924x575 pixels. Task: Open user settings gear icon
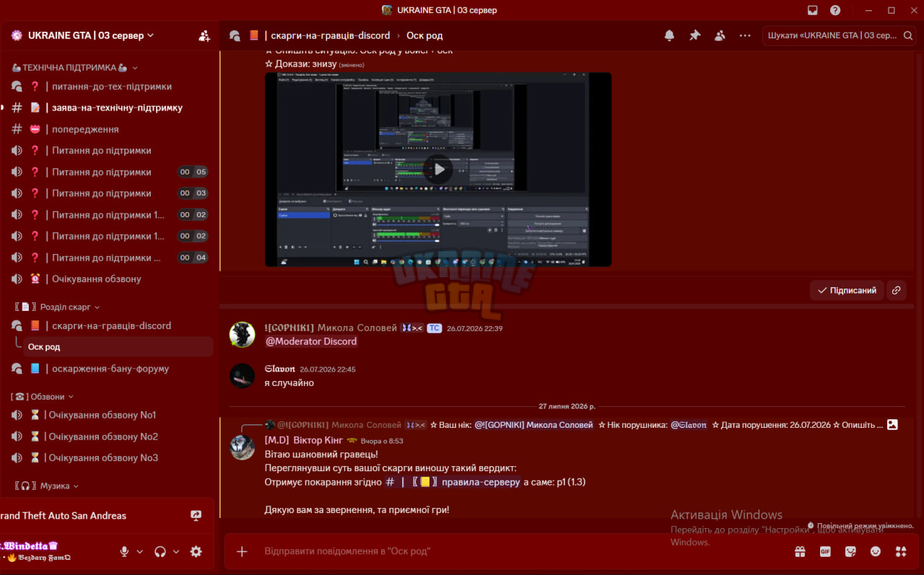tap(196, 551)
